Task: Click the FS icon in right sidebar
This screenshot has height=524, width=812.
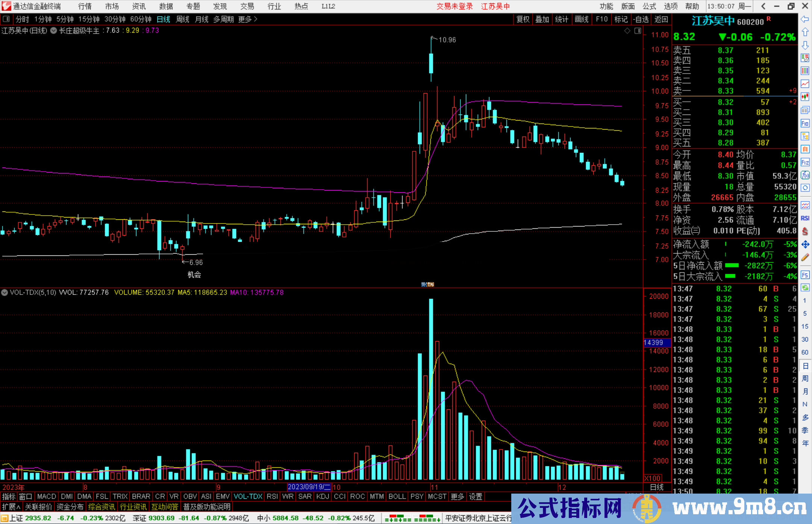Action: [x=805, y=275]
